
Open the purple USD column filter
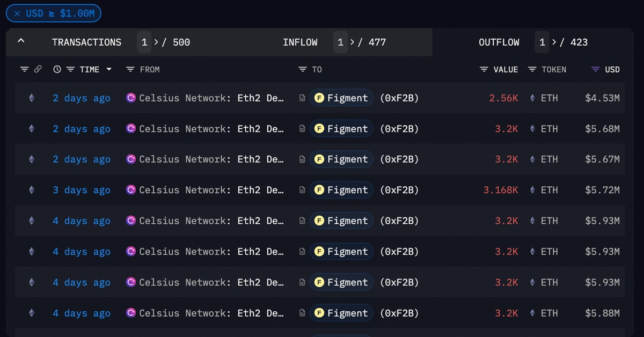pyautogui.click(x=595, y=69)
